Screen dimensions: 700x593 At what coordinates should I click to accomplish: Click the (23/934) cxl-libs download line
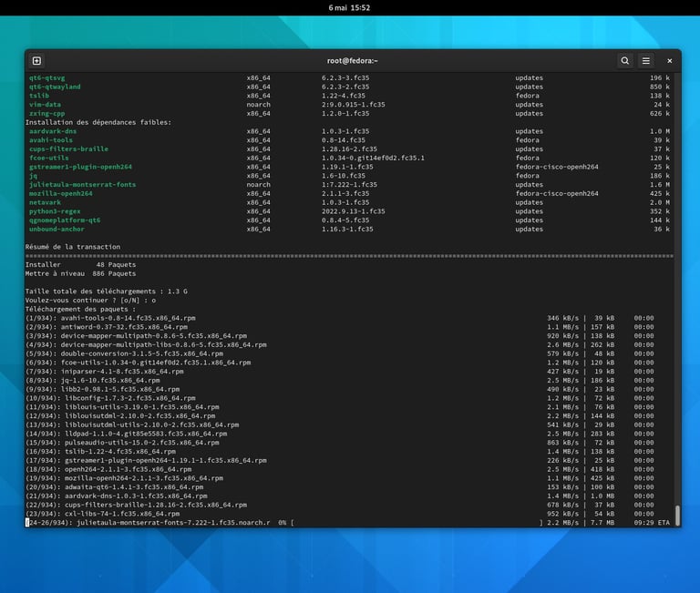point(339,514)
